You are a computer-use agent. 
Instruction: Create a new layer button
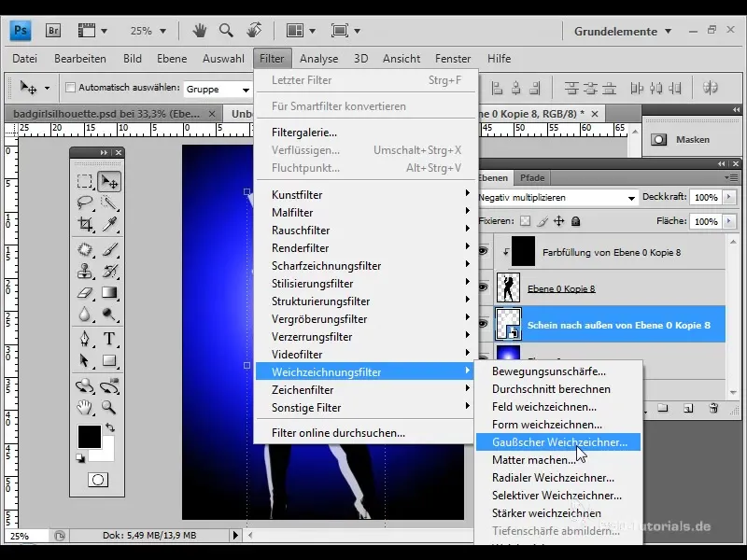[688, 408]
